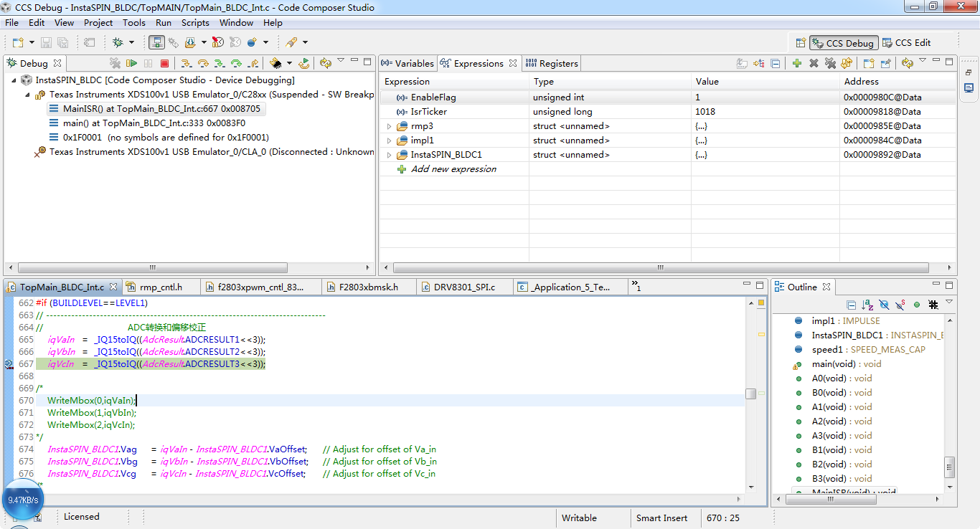
Task: Add new expression with green plus icon
Action: (797, 64)
